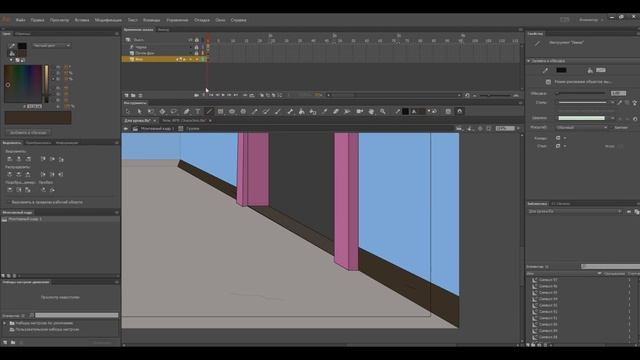The width and height of the screenshot is (640, 360).
Task: Open the View menu
Action: (60, 20)
